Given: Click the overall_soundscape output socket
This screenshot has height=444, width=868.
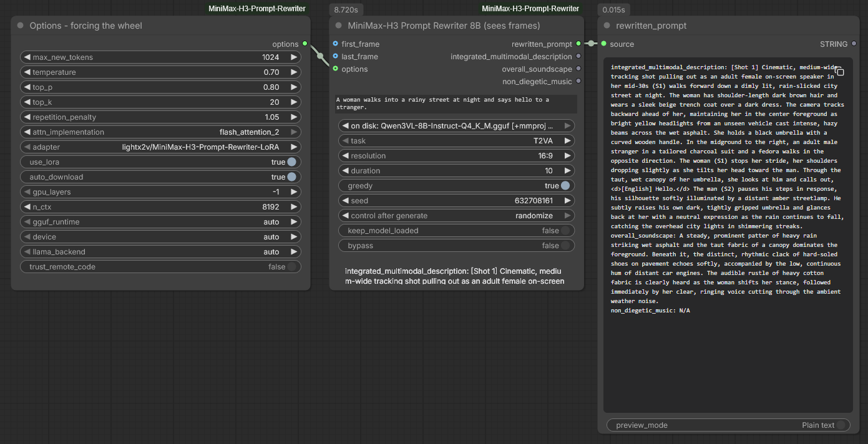Looking at the screenshot, I should 578,69.
